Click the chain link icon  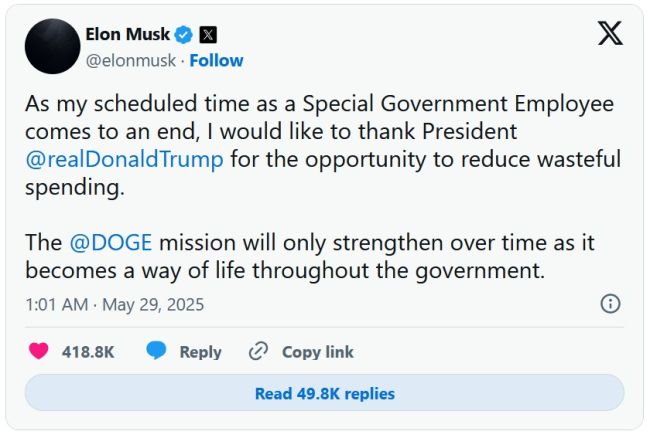259,351
